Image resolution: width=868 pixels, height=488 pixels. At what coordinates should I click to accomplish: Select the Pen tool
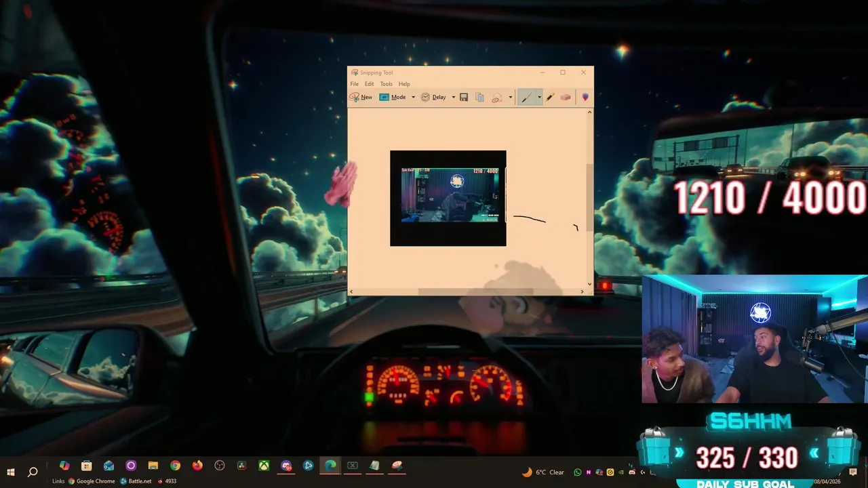527,97
